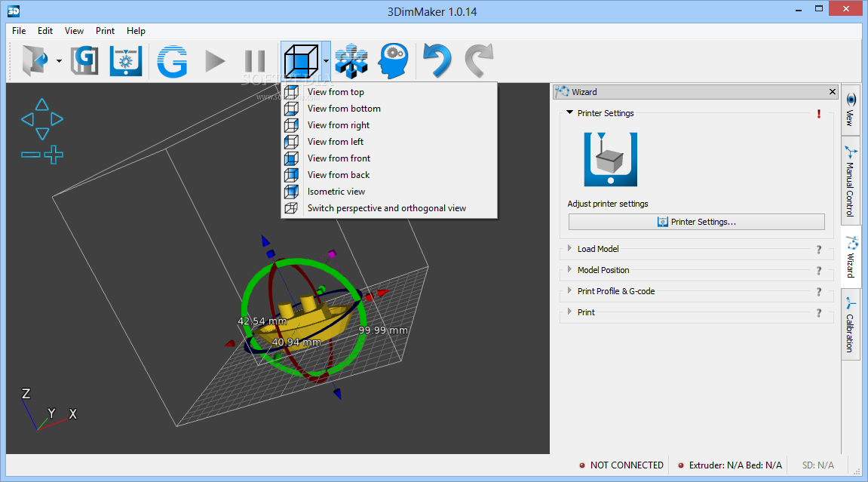868x482 pixels.
Task: Click the 3D app icon in title bar
Action: 14,11
